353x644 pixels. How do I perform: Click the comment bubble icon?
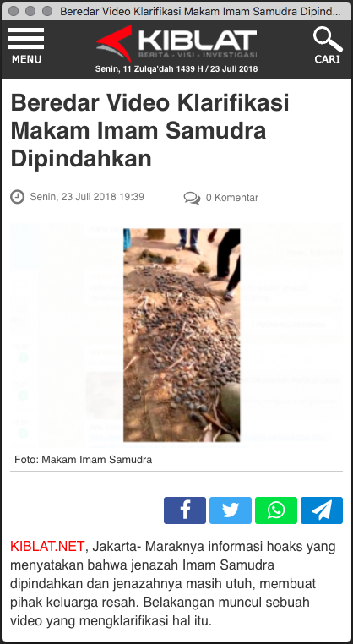pyautogui.click(x=192, y=198)
